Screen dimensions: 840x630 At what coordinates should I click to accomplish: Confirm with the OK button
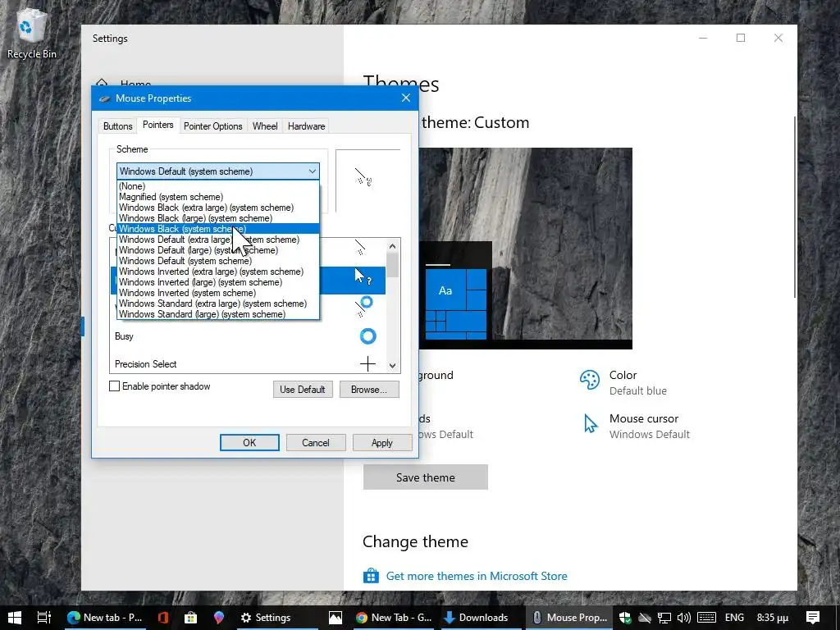click(249, 442)
